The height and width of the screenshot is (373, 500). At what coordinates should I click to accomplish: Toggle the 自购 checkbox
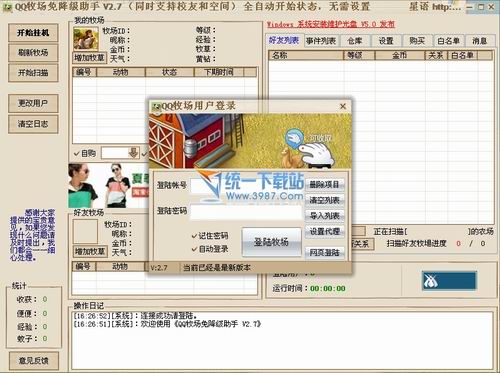coord(77,153)
